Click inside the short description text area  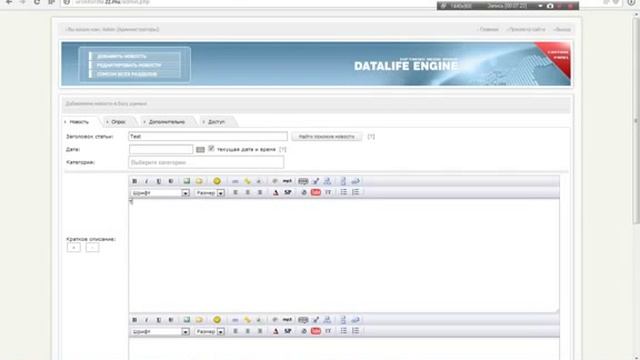point(344,256)
